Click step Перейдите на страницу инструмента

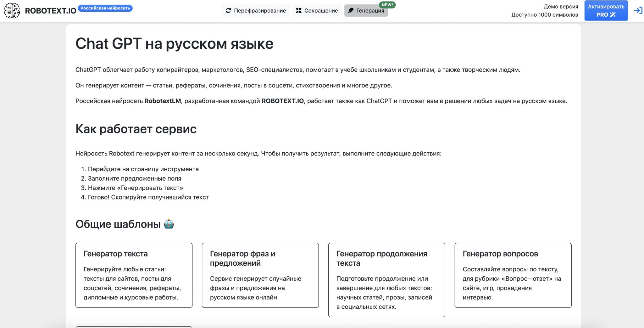click(x=143, y=169)
